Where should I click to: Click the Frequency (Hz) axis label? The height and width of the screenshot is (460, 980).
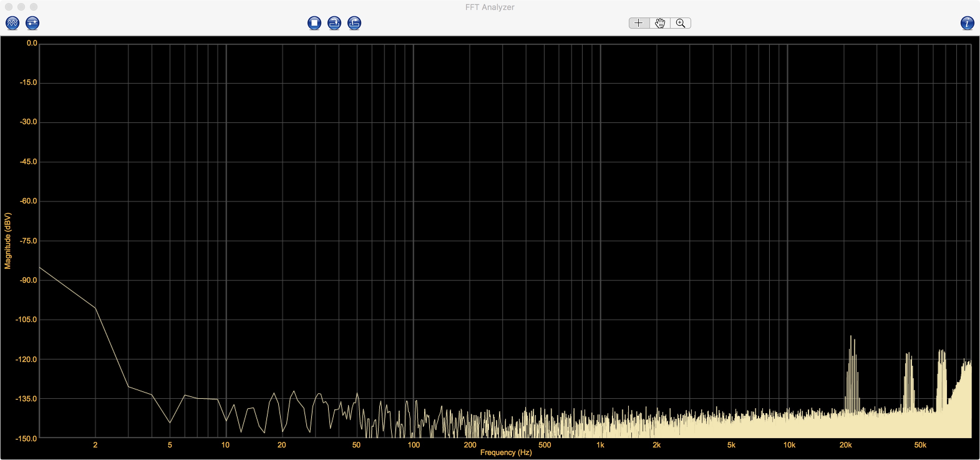coord(506,453)
